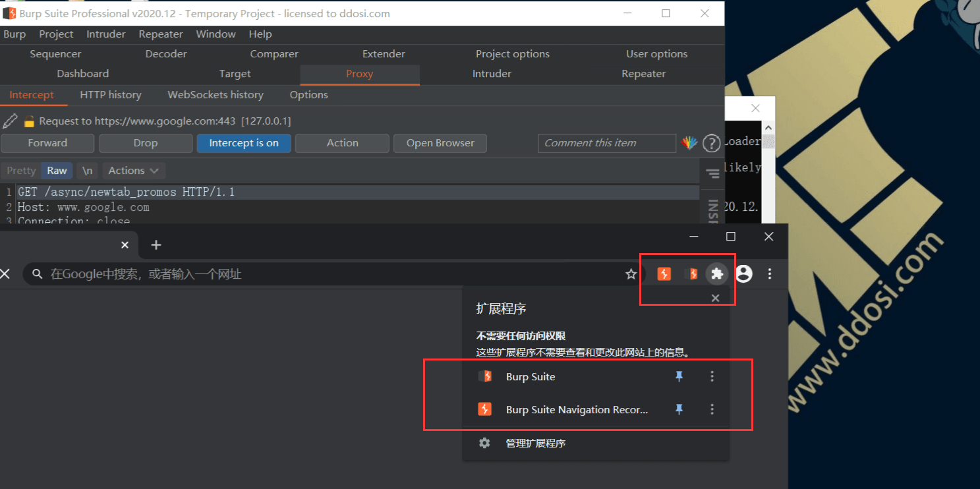Click the Open Browser button
Screen dimensions: 980x489
(440, 143)
